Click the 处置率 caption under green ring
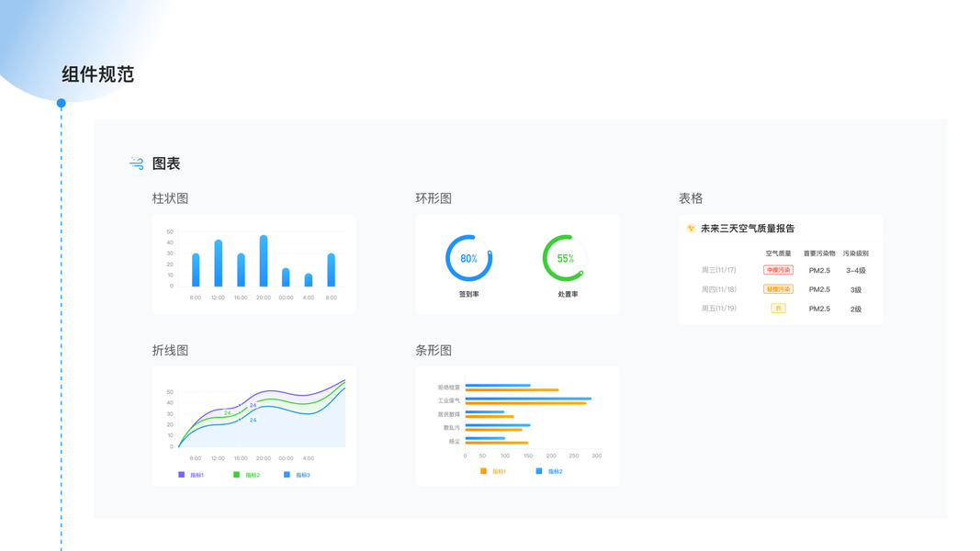Image resolution: width=980 pixels, height=551 pixels. pos(568,294)
